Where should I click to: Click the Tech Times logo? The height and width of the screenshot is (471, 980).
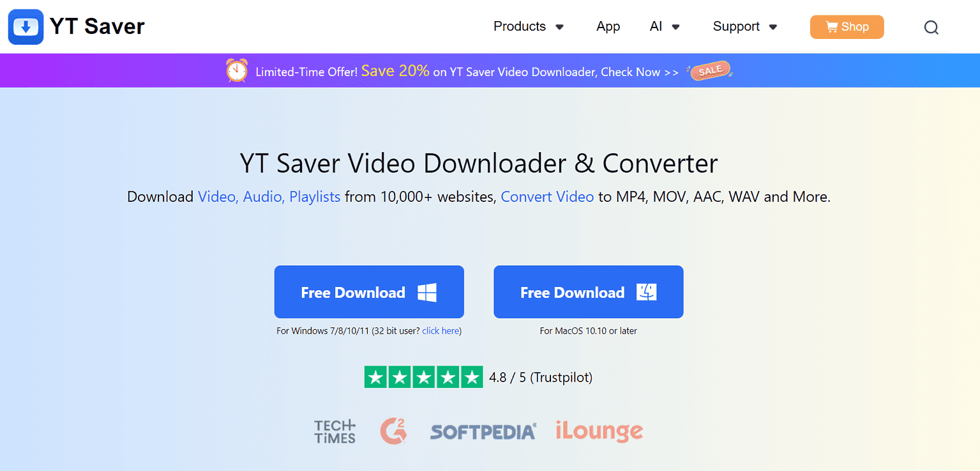[335, 432]
